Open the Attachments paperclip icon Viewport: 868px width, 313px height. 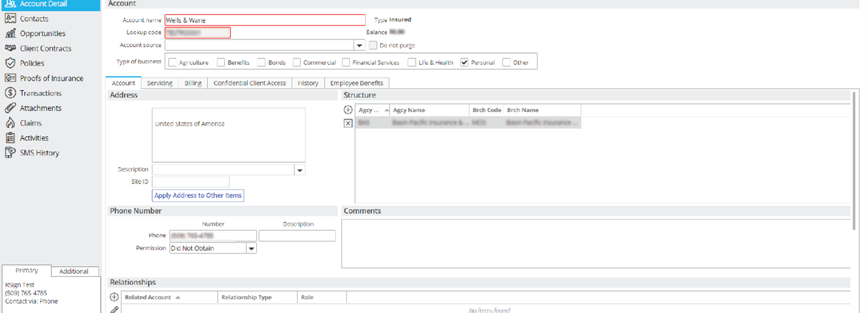click(x=10, y=108)
